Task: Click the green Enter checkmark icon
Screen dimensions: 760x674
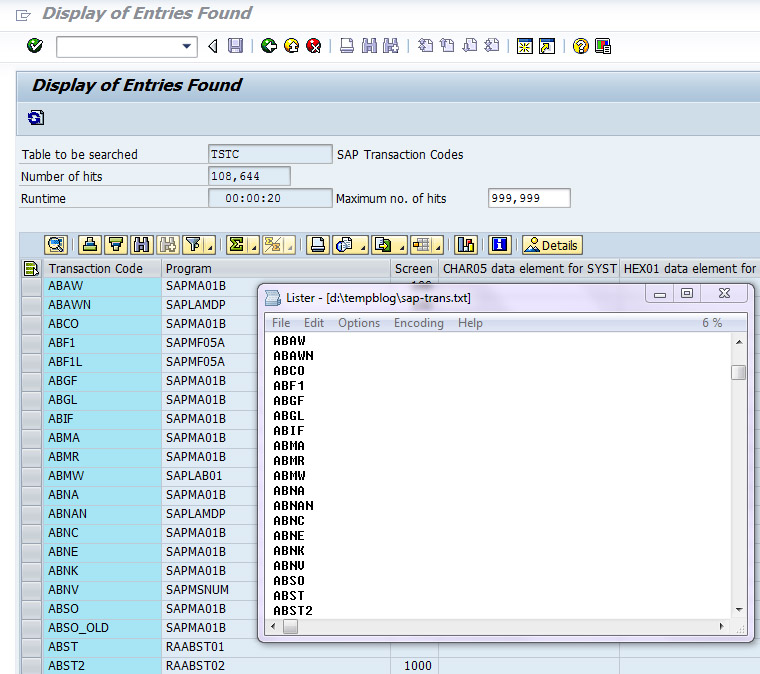Action: tap(35, 46)
